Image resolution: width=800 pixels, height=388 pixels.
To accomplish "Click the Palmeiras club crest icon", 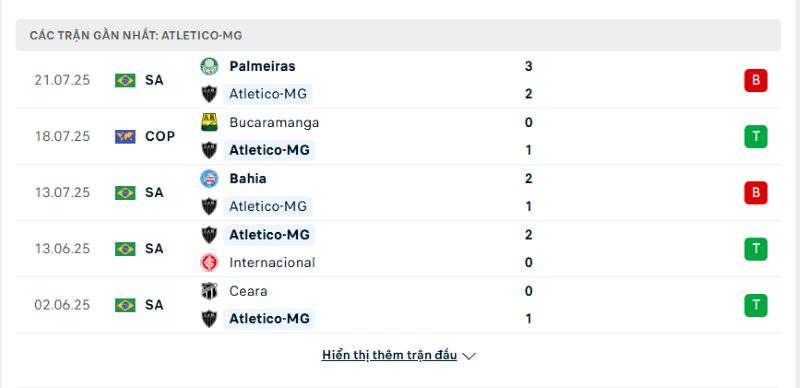I will tap(209, 66).
